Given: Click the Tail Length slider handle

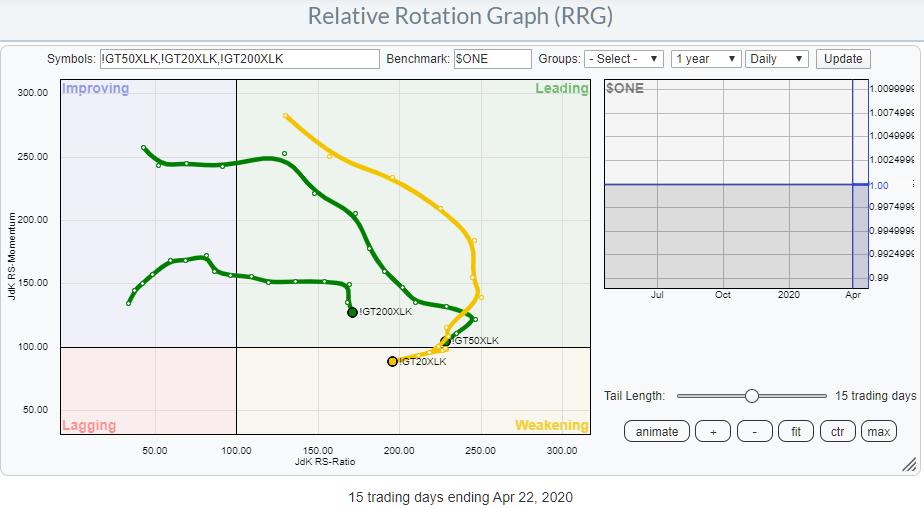Looking at the screenshot, I should point(751,396).
